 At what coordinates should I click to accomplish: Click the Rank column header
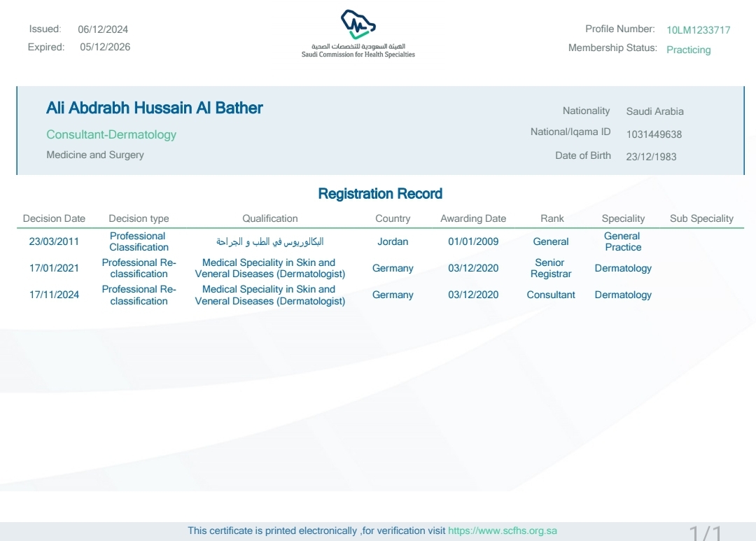coord(552,218)
